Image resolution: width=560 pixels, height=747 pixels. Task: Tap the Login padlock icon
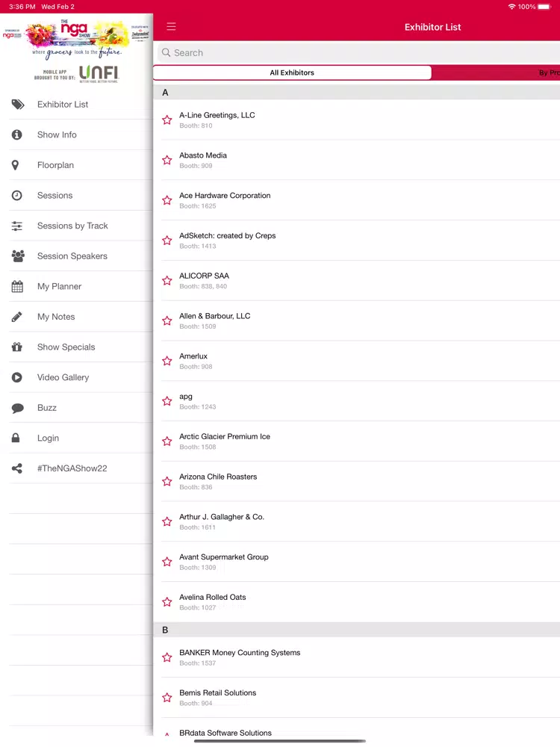pyautogui.click(x=16, y=438)
